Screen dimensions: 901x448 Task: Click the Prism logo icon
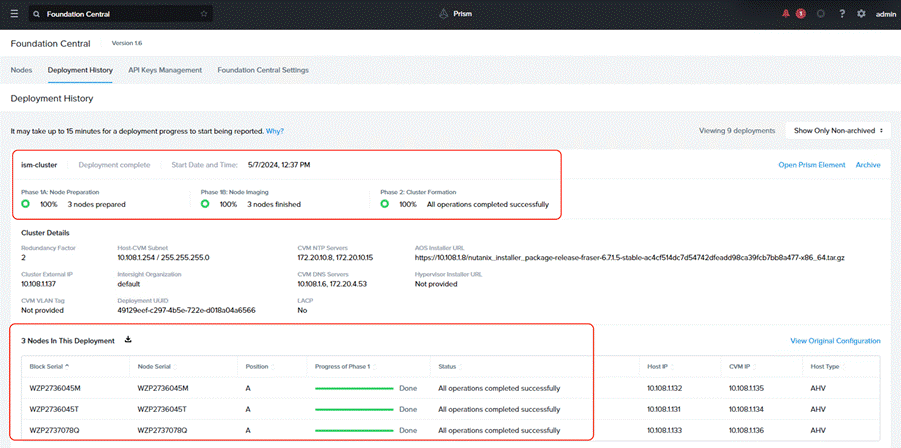click(x=443, y=14)
